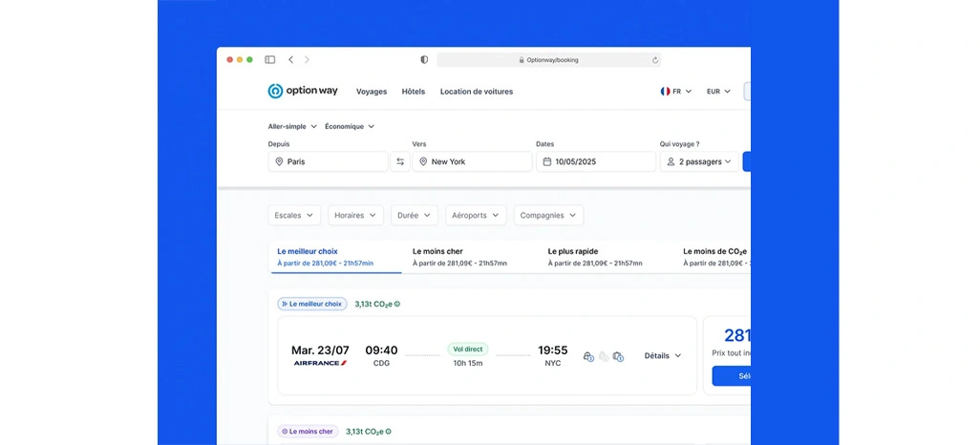This screenshot has width=980, height=445.
Task: Select the Le meilleur choix tab
Action: tap(335, 257)
